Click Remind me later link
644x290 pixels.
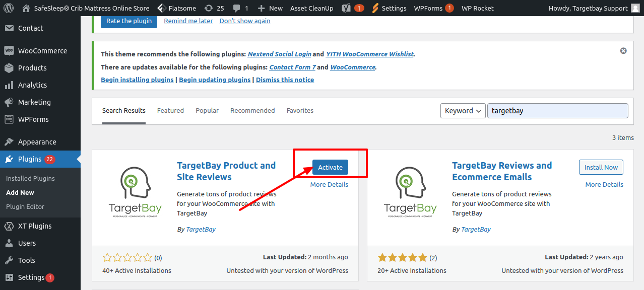tap(188, 21)
